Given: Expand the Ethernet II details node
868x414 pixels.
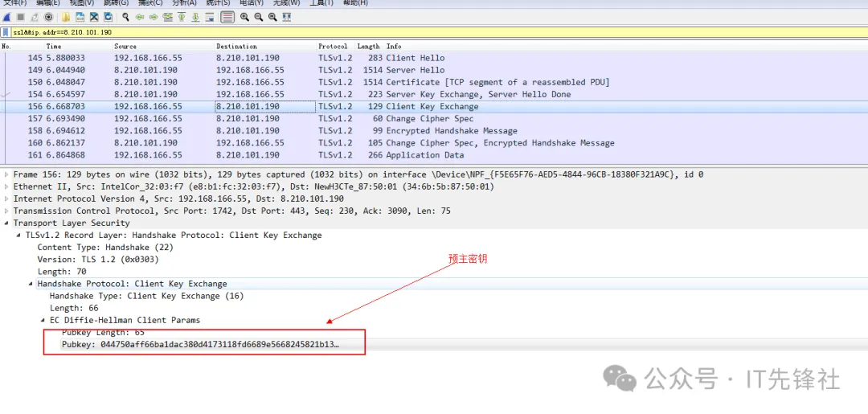Looking at the screenshot, I should [x=6, y=187].
